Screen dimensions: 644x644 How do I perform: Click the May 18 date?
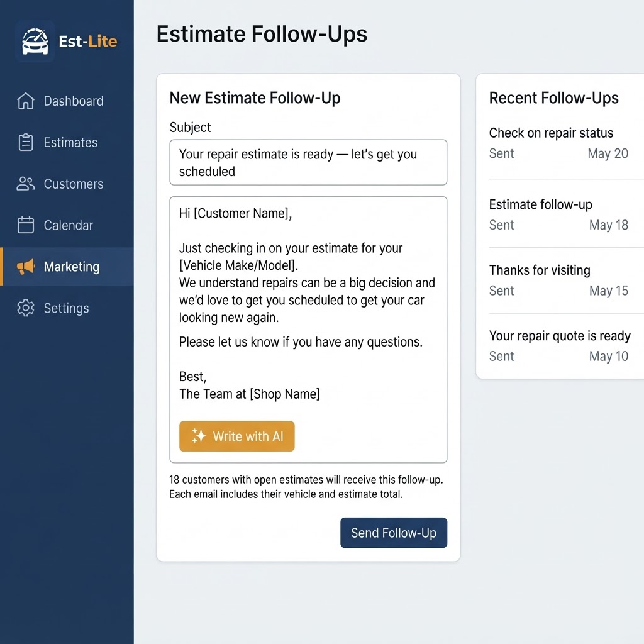click(x=609, y=225)
